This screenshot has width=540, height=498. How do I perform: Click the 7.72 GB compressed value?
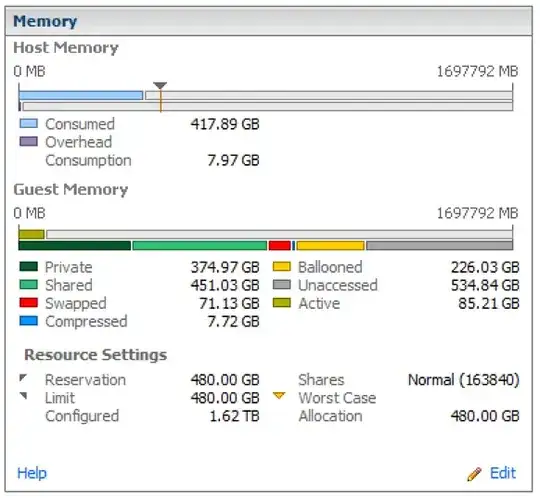pos(233,321)
